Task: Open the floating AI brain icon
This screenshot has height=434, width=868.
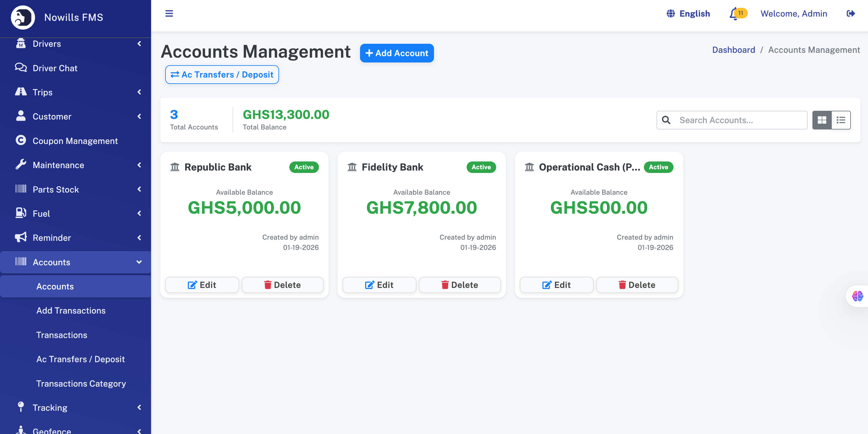Action: [x=857, y=296]
